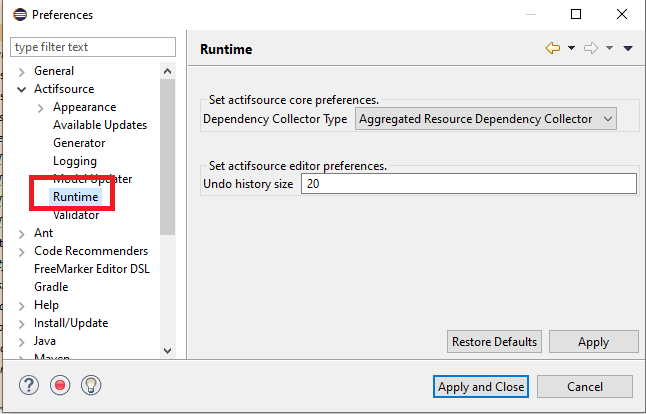Click the type filter text box
Screen dimensions: 646x414
[92, 47]
